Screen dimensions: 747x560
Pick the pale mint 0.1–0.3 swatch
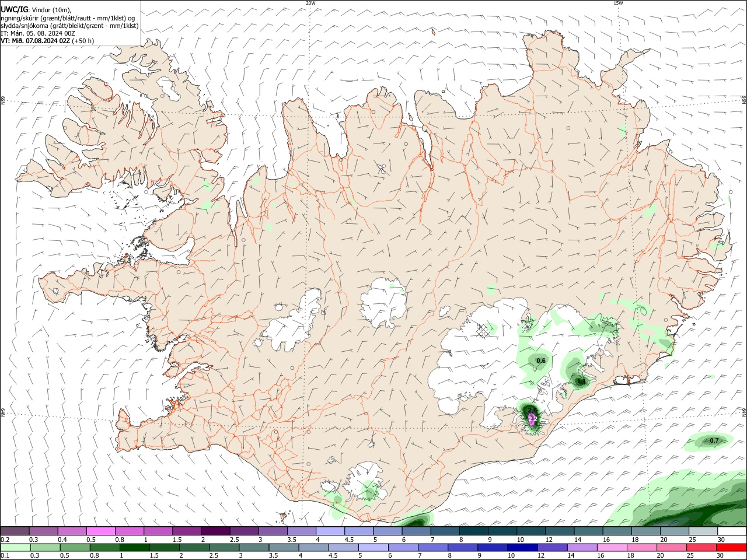[15, 547]
